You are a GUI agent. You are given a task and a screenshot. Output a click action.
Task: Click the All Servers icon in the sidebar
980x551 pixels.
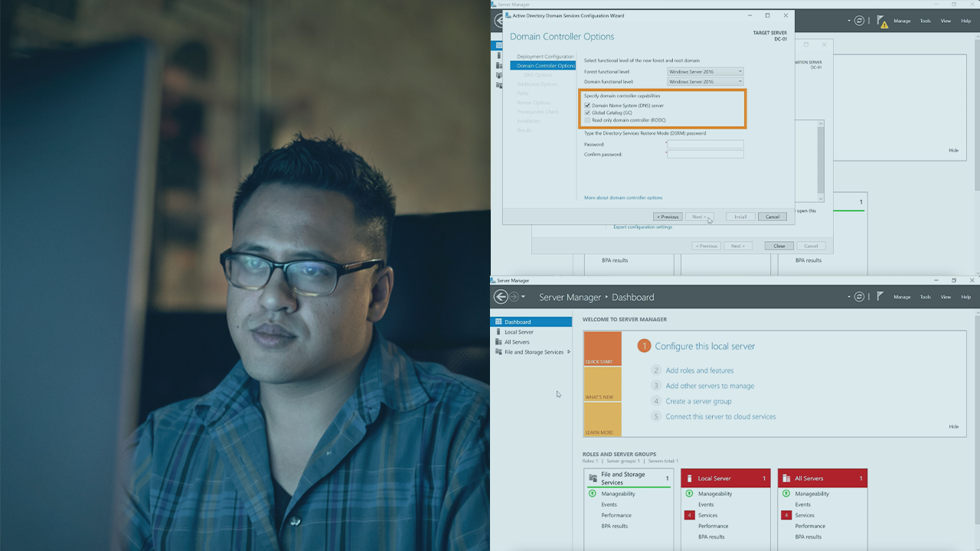(x=498, y=342)
